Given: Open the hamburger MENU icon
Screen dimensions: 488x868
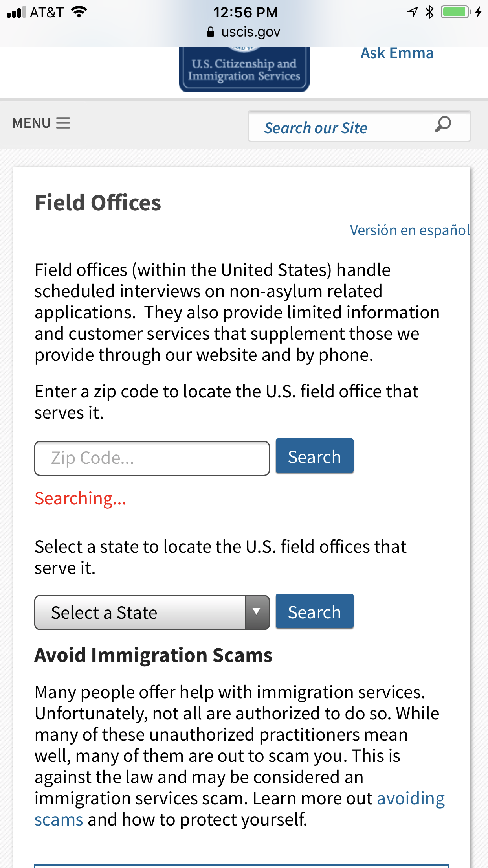Looking at the screenshot, I should pyautogui.click(x=63, y=123).
